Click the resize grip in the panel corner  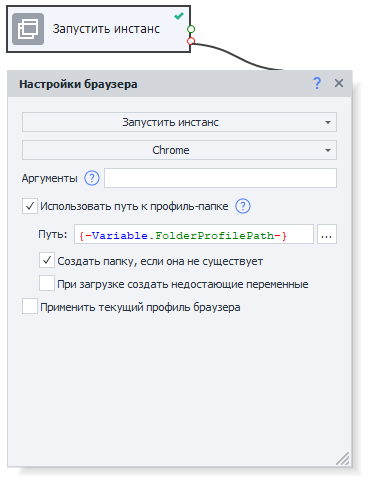[x=343, y=459]
